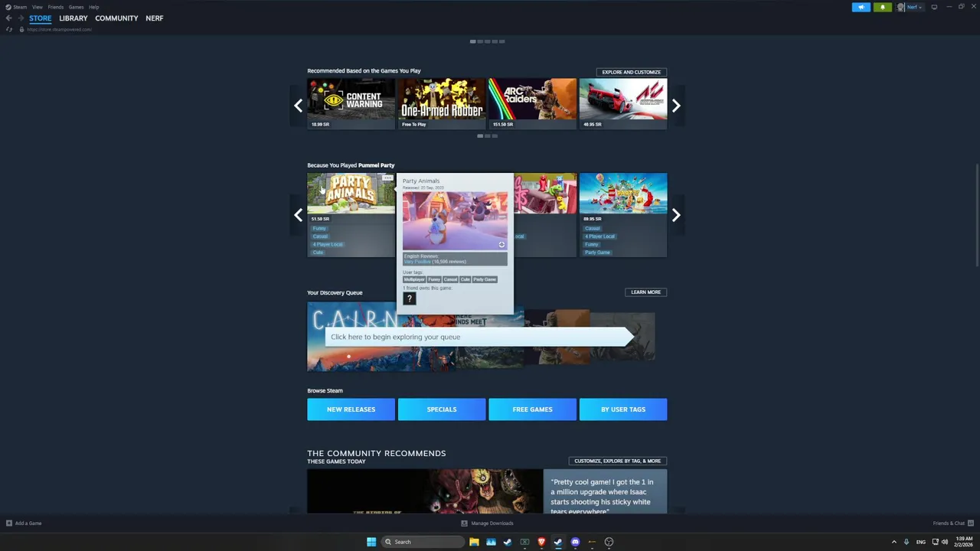Open the ARC Raiders game card

(532, 103)
